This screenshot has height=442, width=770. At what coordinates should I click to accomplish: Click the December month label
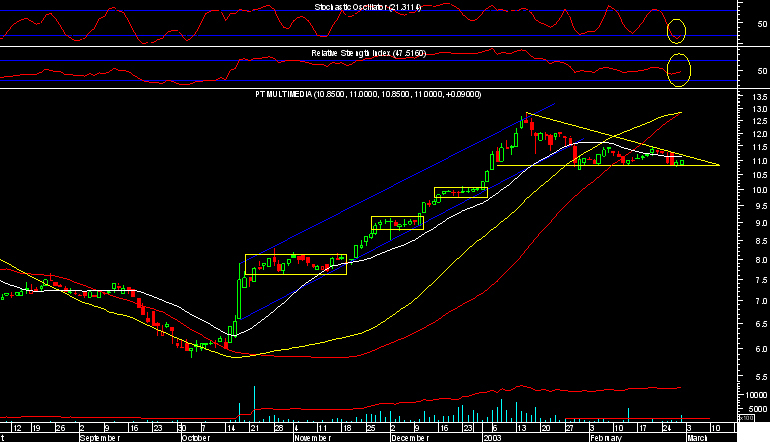coord(410,438)
